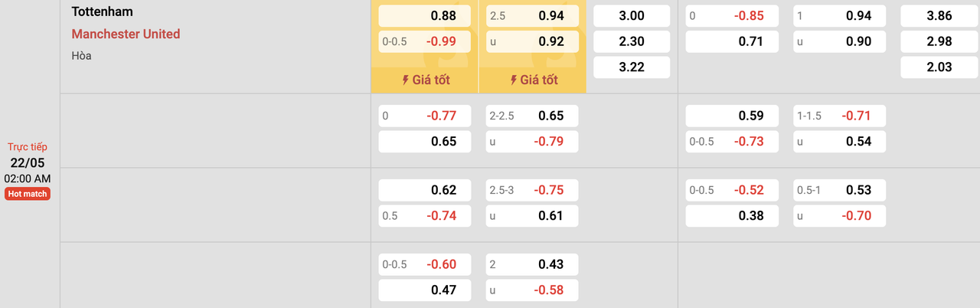Viewport: 980px width, 308px height.
Task: Open the Tottenham team name
Action: coord(101,12)
